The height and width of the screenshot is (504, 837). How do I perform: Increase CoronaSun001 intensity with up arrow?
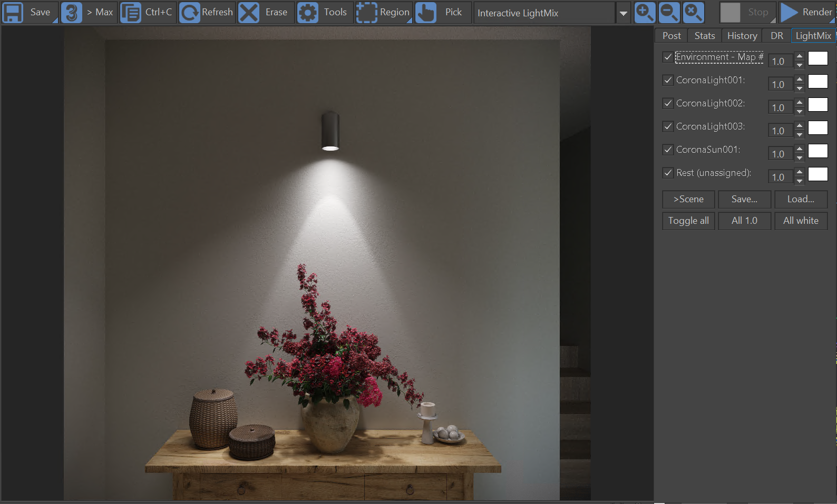coord(800,149)
